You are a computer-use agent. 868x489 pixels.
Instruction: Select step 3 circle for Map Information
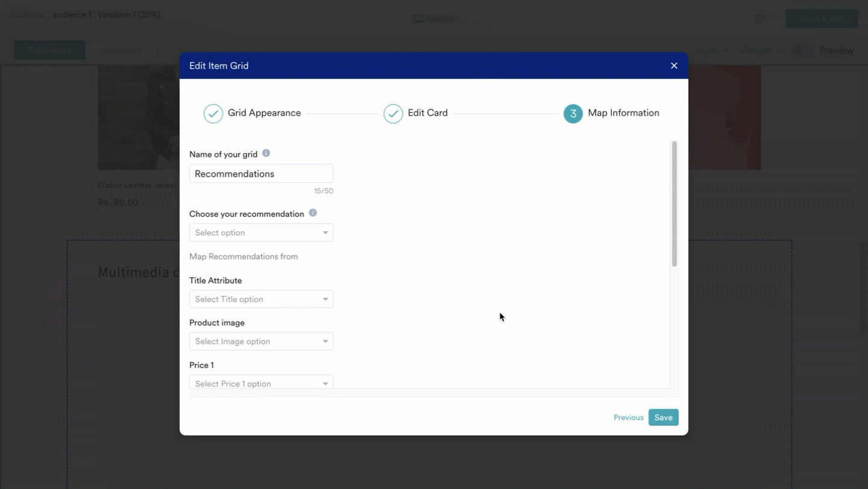click(573, 113)
